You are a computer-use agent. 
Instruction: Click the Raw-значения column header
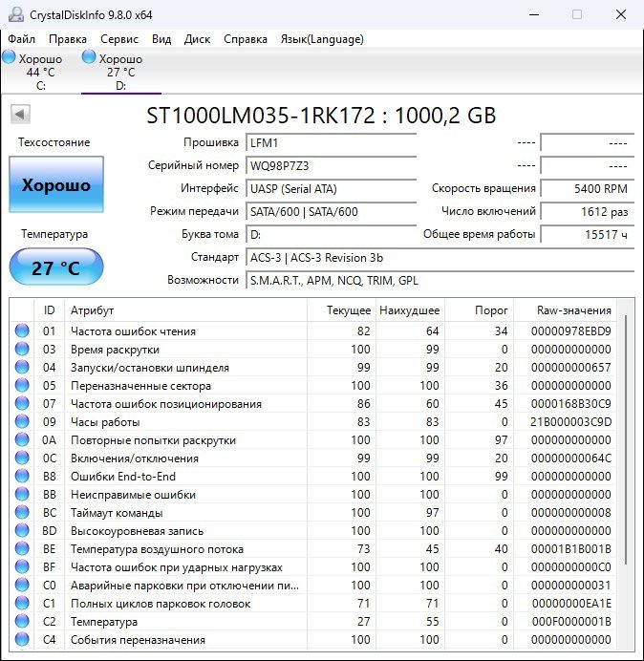[565, 310]
